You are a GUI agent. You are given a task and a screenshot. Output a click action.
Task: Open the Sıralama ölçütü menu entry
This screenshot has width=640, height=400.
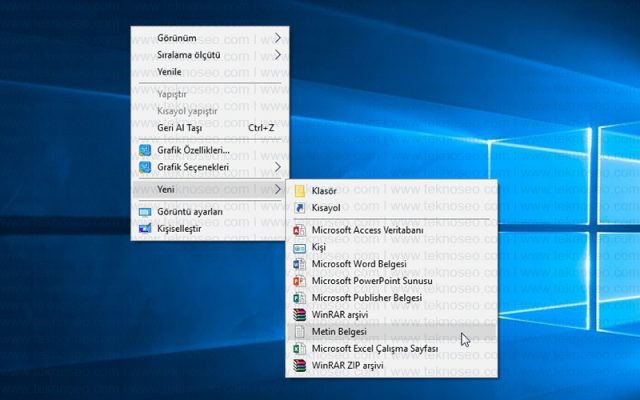click(x=210, y=55)
